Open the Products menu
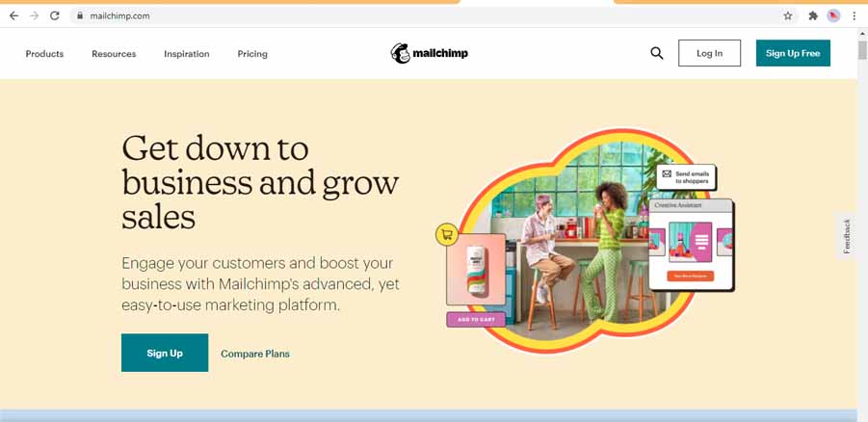Screen dimensions: 868x422 click(44, 54)
